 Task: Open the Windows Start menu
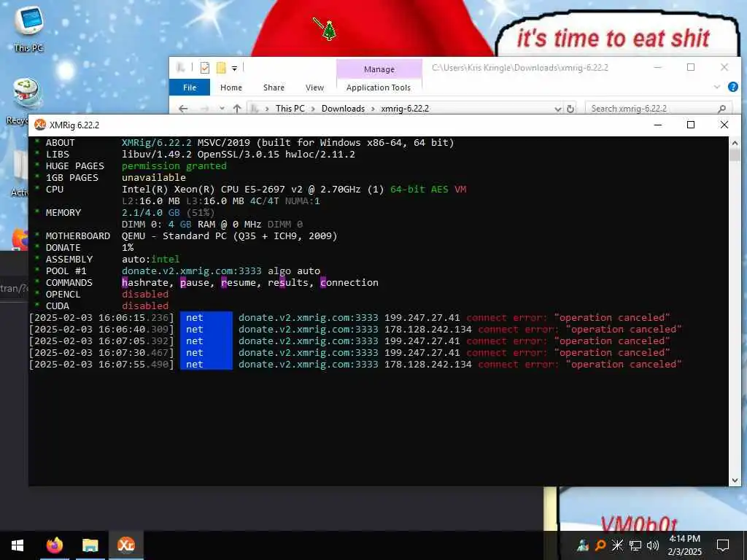(x=18, y=545)
